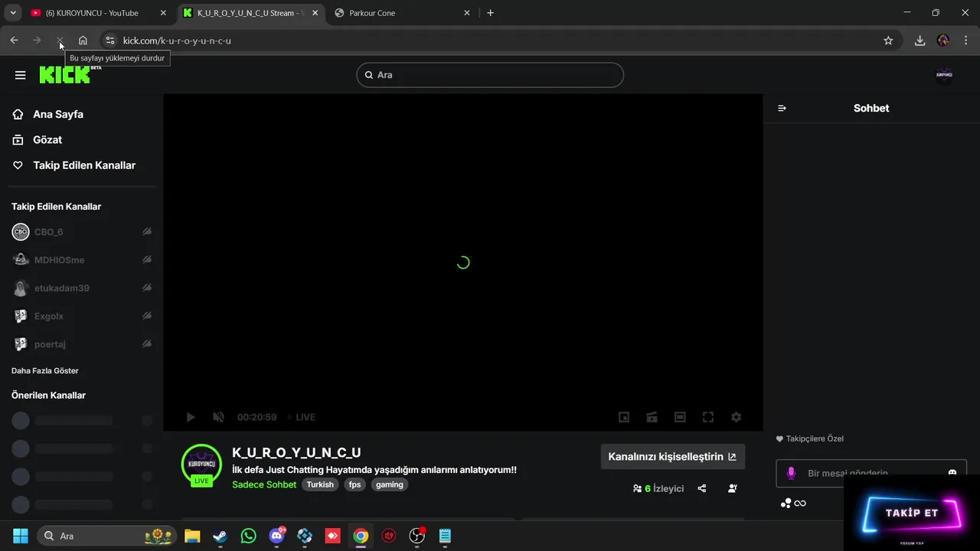
Task: Open the tab search dropdown
Action: (12, 13)
